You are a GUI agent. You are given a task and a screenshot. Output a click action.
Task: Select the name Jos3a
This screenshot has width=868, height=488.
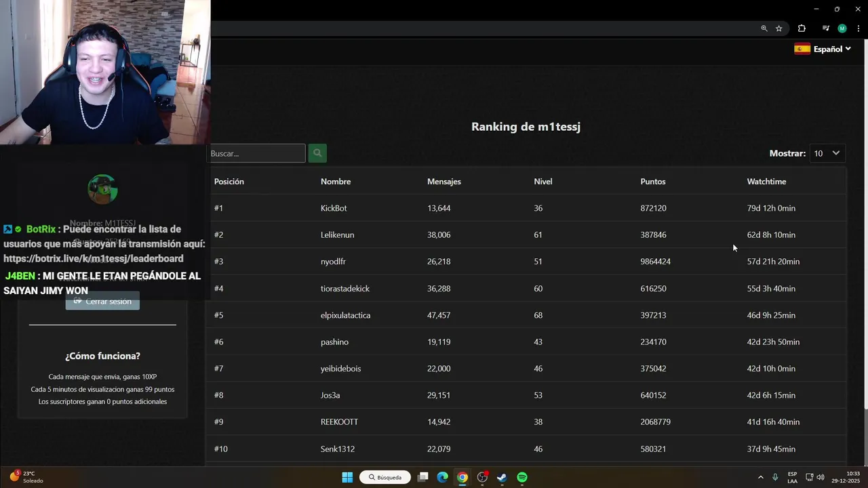tap(330, 395)
